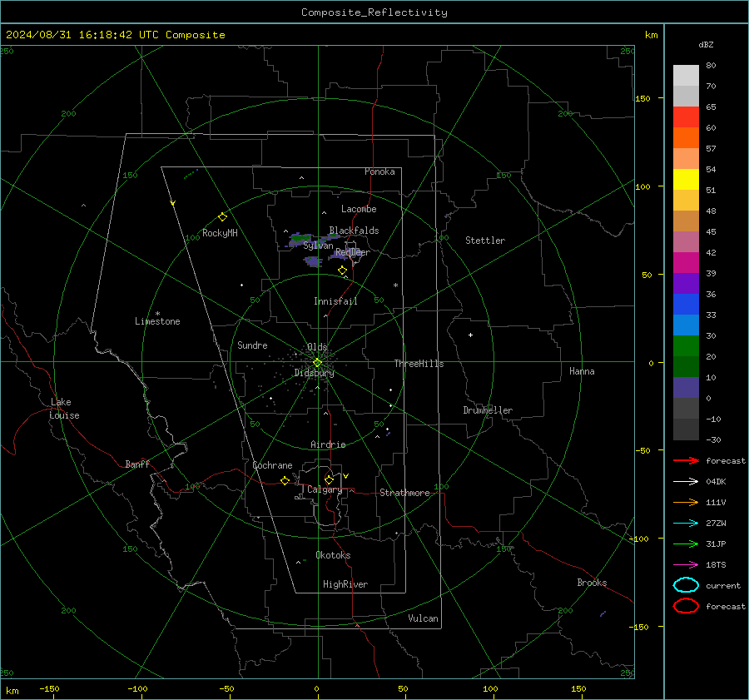Pick the red 60-65 dBZ swatch
Image resolution: width=749 pixels, height=700 pixels.
pyautogui.click(x=686, y=117)
